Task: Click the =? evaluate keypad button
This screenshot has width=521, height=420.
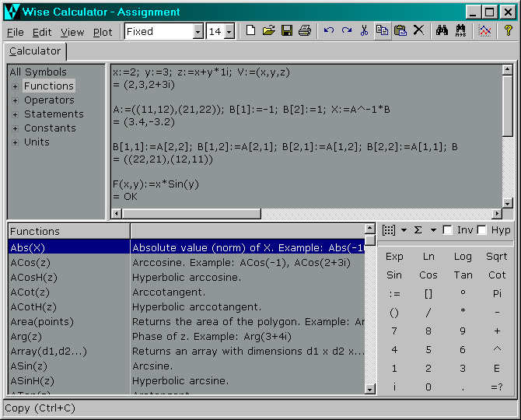Action: coord(497,387)
